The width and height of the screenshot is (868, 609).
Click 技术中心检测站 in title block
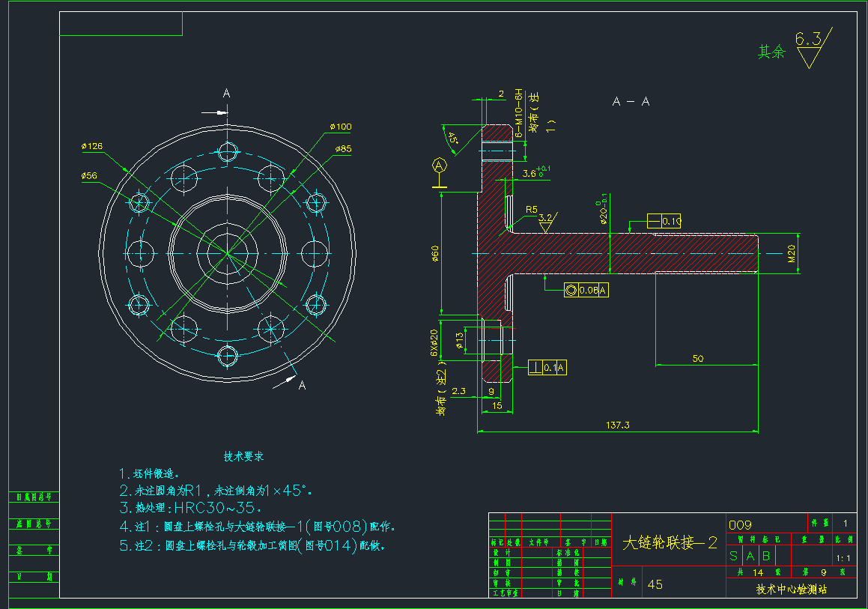(x=792, y=590)
